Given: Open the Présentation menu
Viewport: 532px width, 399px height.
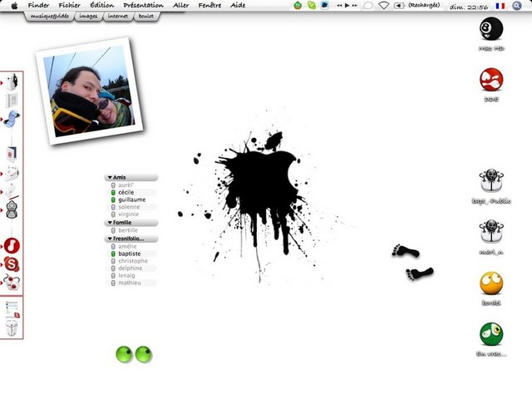Looking at the screenshot, I should (143, 5).
